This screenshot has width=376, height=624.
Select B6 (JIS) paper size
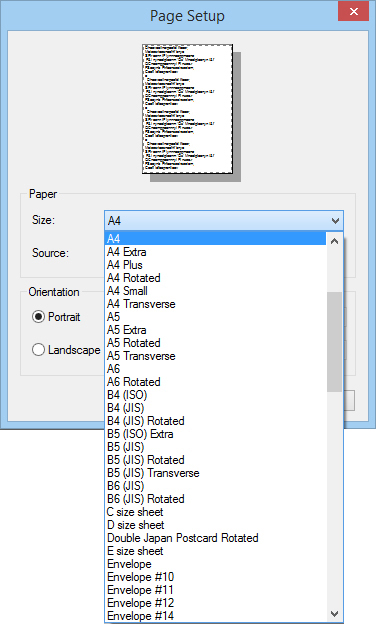215,486
